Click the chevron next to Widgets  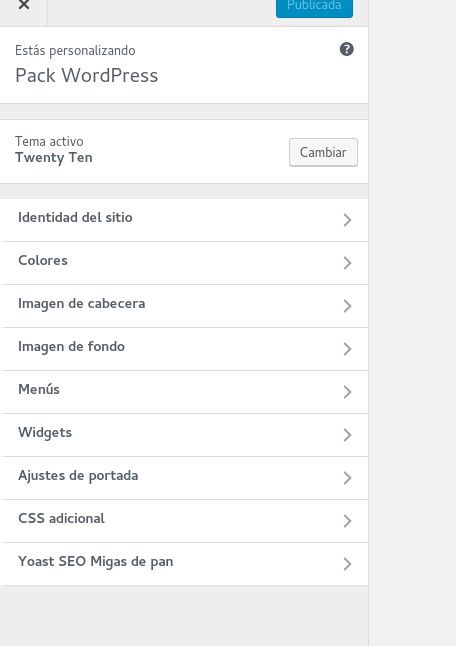[347, 435]
